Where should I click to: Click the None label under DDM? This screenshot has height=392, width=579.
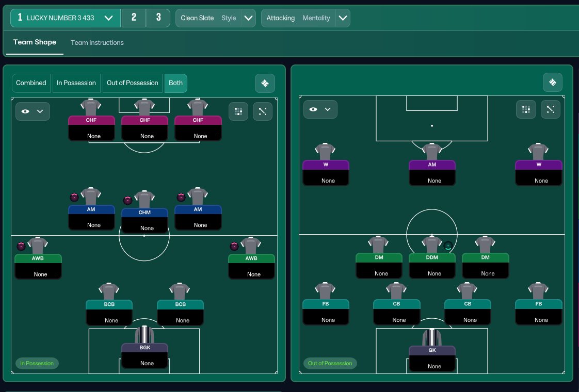pos(435,273)
